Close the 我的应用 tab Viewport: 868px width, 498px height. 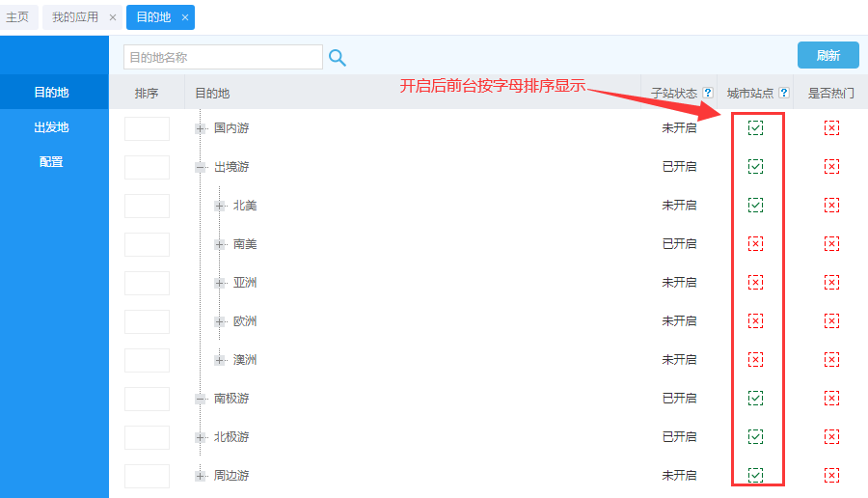coord(113,17)
